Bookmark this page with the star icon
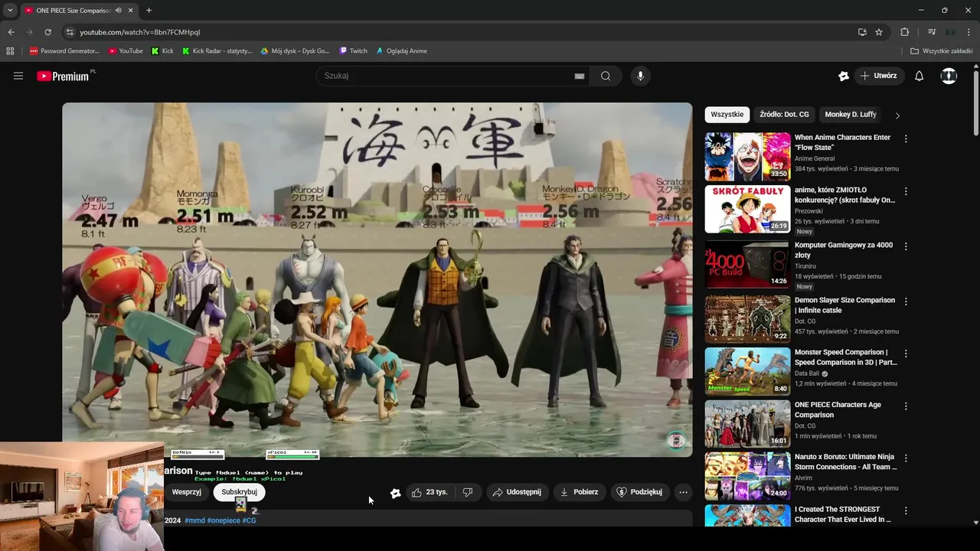Image resolution: width=980 pixels, height=551 pixels. click(x=879, y=32)
